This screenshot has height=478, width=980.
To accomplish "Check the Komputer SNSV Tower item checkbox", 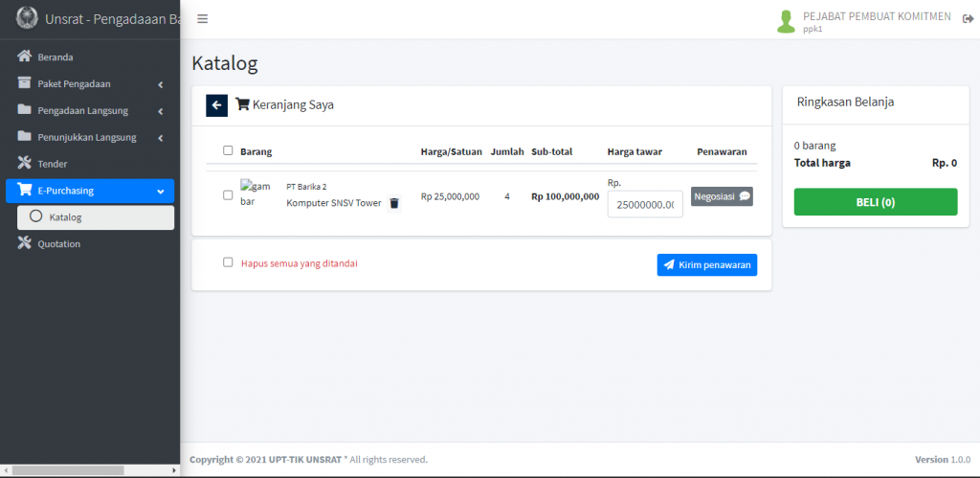I will click(228, 195).
